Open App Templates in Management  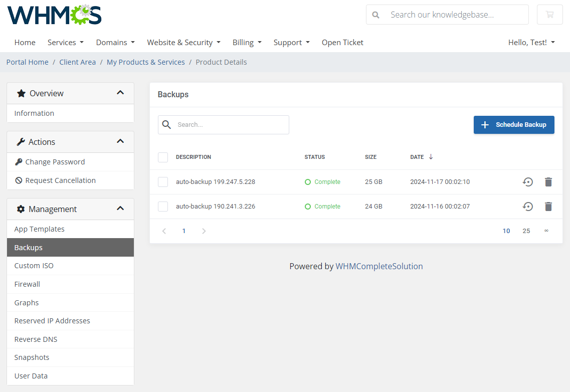point(71,229)
